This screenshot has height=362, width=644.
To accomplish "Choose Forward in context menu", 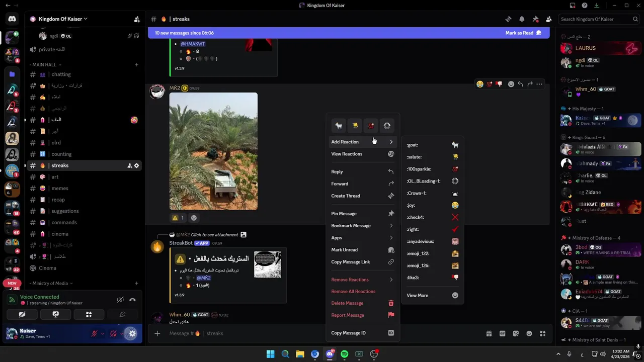I will pos(362,184).
